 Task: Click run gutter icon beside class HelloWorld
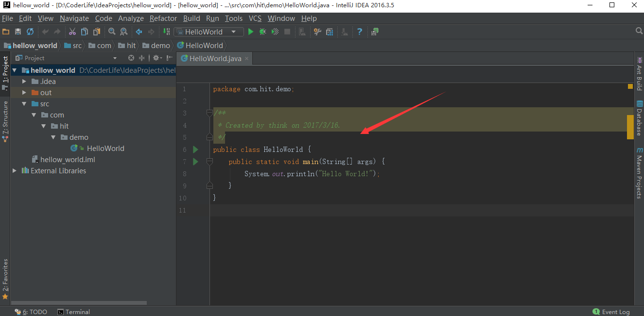[x=196, y=150]
